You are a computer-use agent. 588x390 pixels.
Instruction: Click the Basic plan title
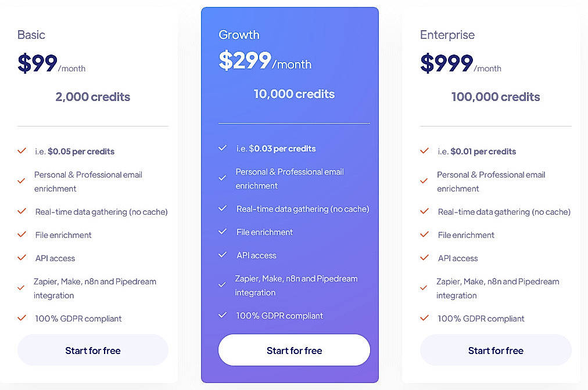pos(31,35)
